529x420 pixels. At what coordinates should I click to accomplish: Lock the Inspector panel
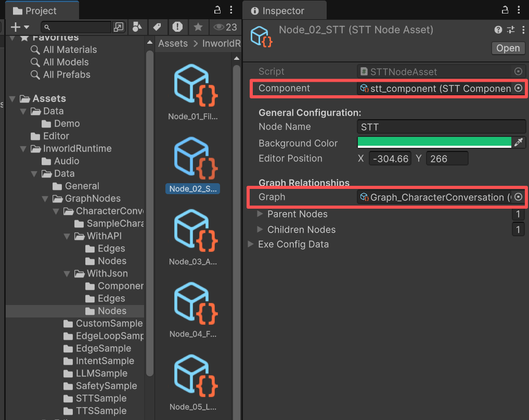pyautogui.click(x=505, y=10)
